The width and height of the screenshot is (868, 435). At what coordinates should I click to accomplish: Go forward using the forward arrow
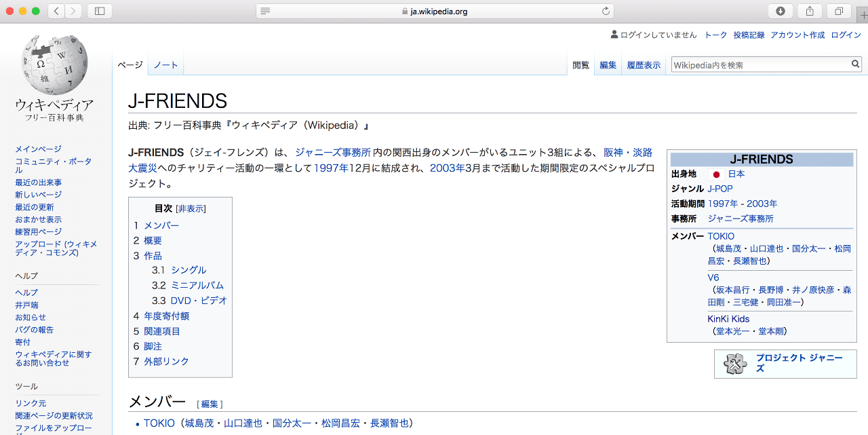73,11
